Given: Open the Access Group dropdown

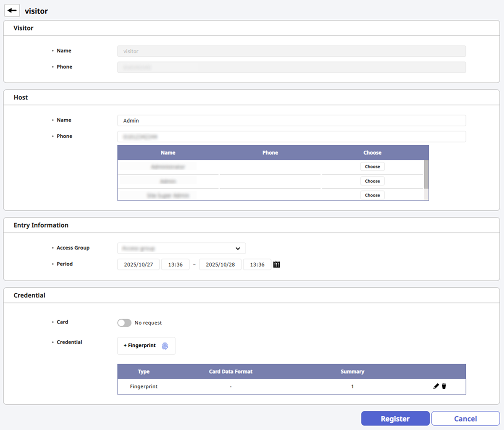Looking at the screenshot, I should [181, 249].
